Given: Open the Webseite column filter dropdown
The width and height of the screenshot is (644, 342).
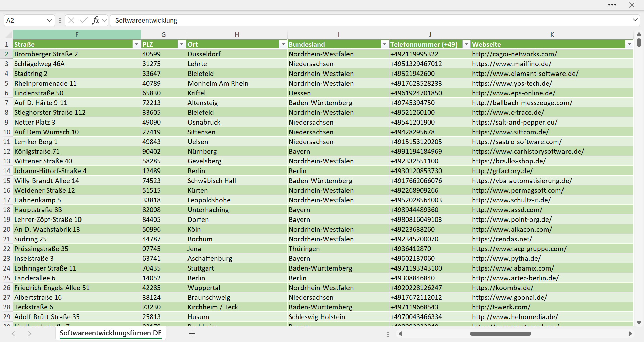Looking at the screenshot, I should [x=629, y=44].
